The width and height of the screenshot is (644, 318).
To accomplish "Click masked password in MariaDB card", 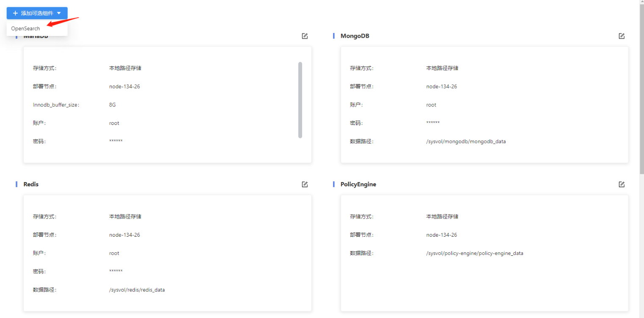I will (x=116, y=141).
